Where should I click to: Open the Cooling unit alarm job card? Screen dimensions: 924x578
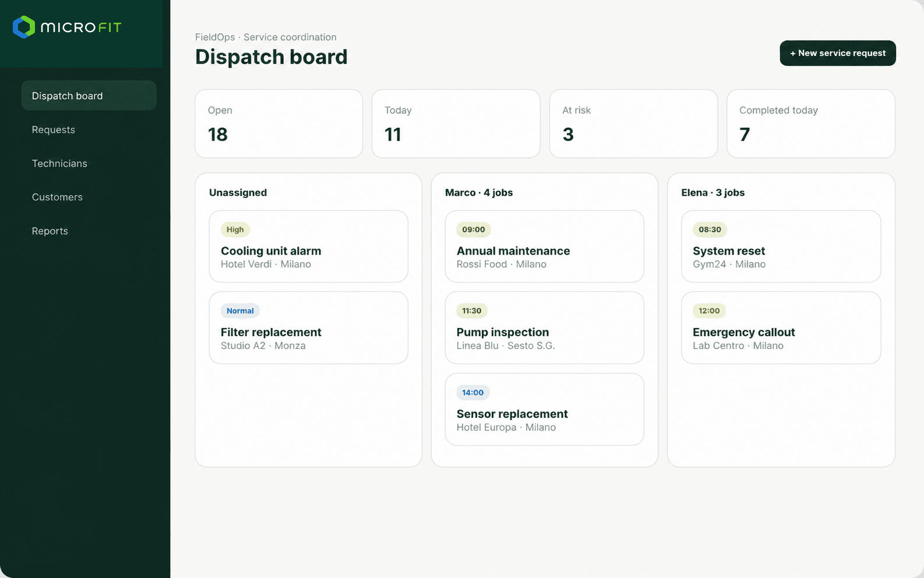point(308,246)
